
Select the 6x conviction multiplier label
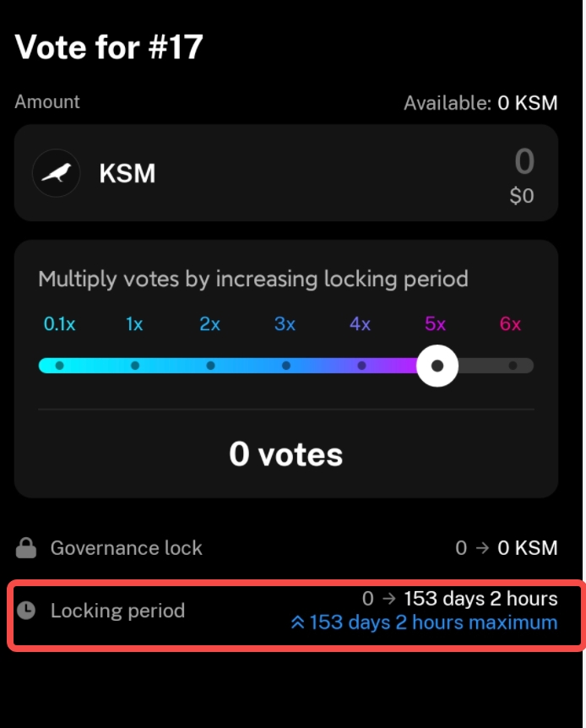click(x=510, y=323)
